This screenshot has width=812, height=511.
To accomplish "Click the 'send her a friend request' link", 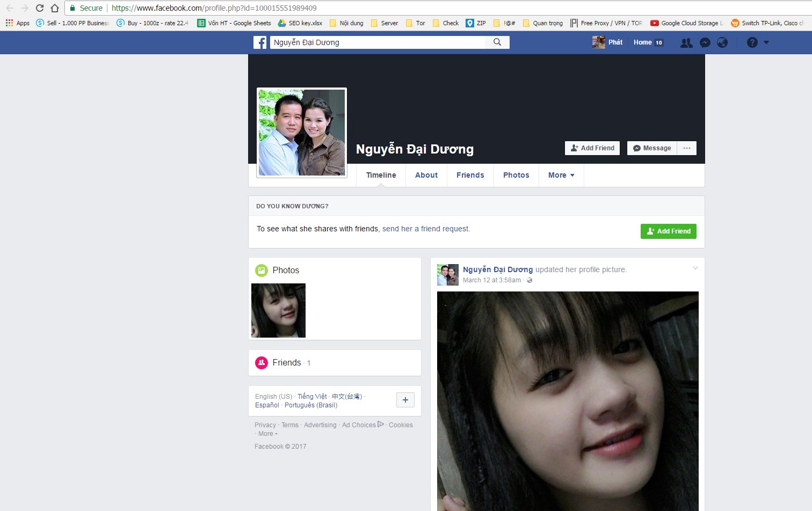I will pos(426,229).
